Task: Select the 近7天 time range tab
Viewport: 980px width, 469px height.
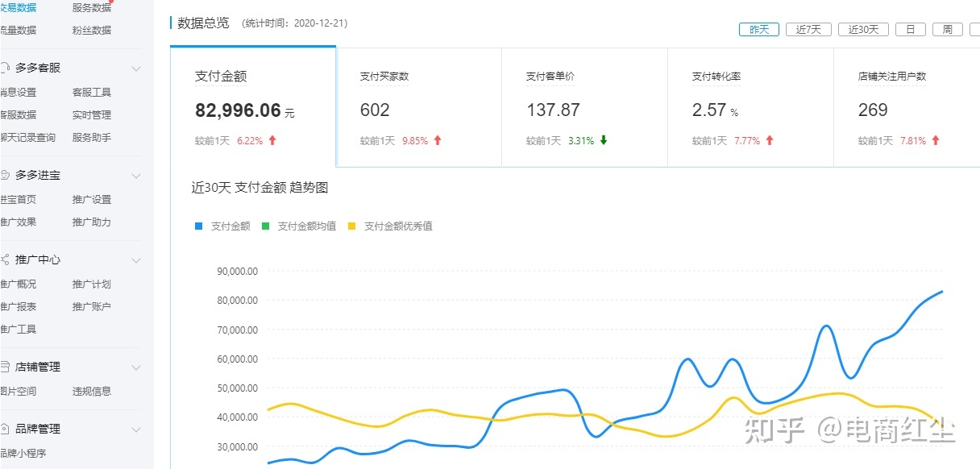Action: click(x=808, y=30)
